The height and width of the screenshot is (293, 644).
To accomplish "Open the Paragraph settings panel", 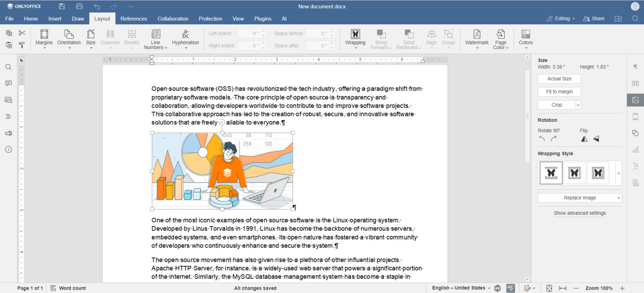I will point(635,67).
